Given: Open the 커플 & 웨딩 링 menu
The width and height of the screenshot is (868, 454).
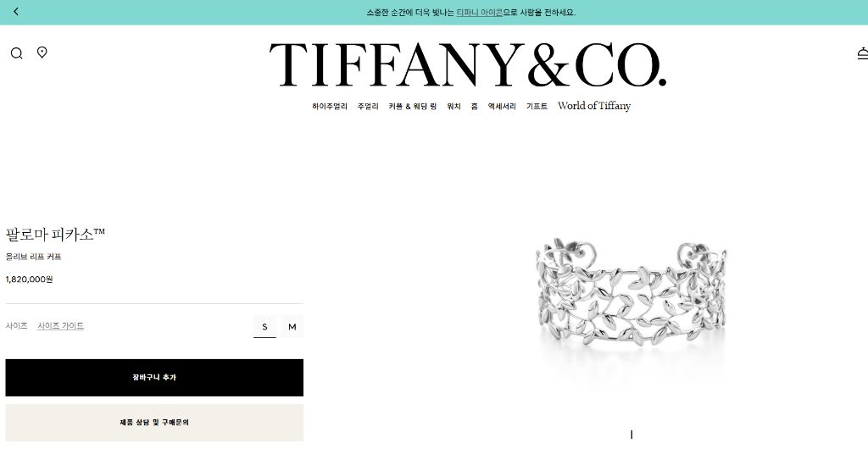Looking at the screenshot, I should (413, 106).
